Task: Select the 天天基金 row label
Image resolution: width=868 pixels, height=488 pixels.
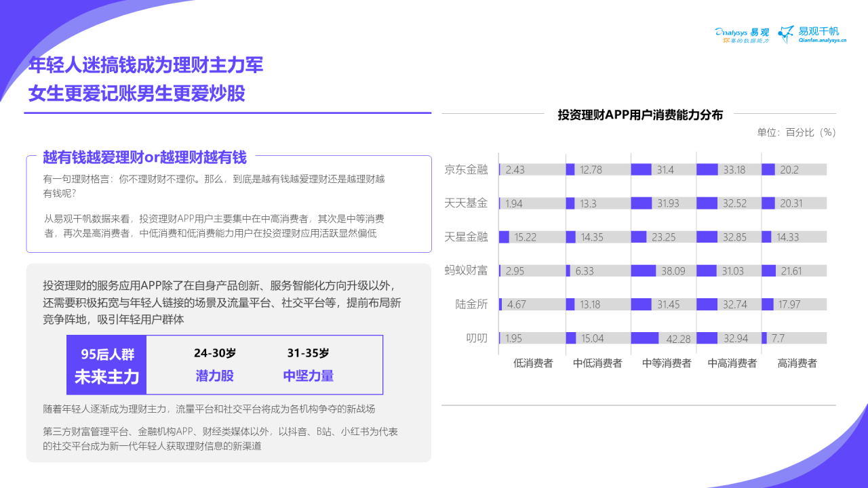Action: (x=466, y=203)
